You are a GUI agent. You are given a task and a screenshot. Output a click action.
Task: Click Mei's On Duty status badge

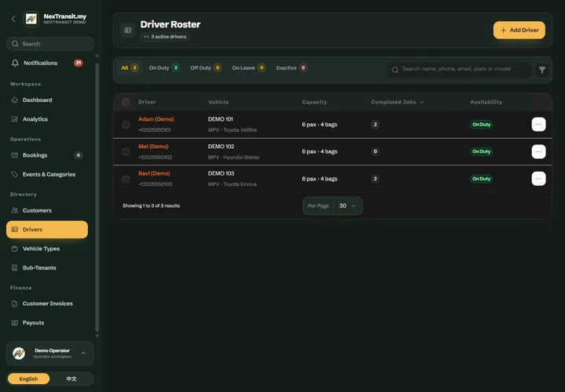481,151
